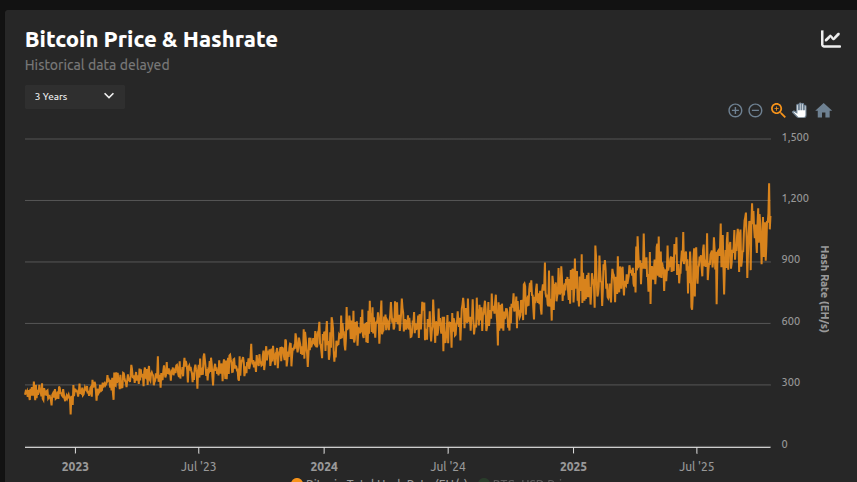Click the 0 y-axis label
The width and height of the screenshot is (857, 482).
pos(784,444)
